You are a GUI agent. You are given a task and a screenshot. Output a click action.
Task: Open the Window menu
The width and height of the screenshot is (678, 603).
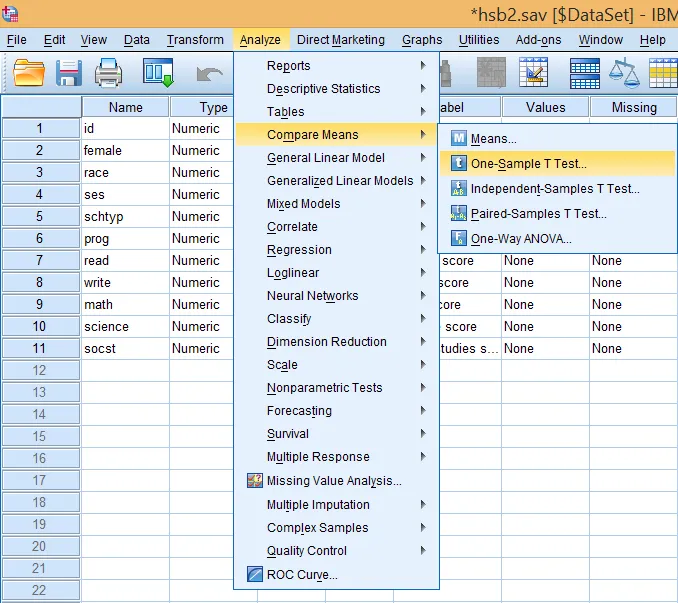pyautogui.click(x=601, y=40)
